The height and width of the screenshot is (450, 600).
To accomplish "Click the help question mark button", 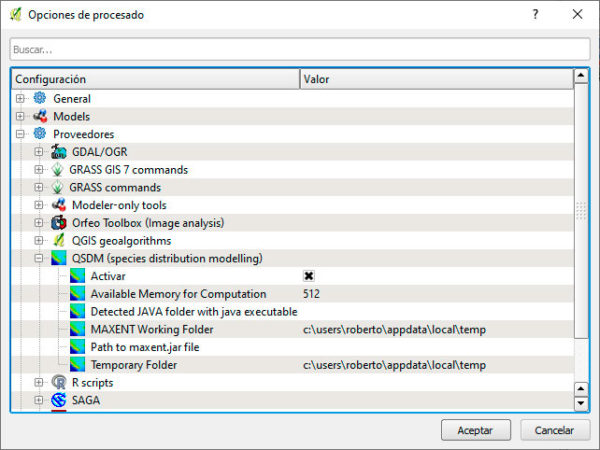I will [x=535, y=15].
